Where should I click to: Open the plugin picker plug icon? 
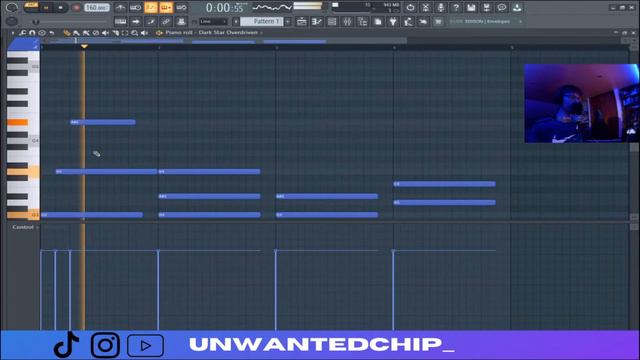click(x=393, y=22)
